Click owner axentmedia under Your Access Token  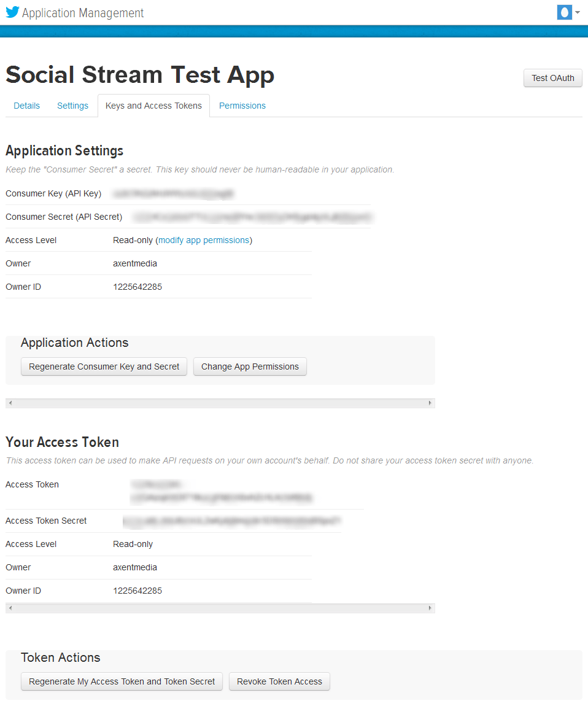click(x=135, y=568)
